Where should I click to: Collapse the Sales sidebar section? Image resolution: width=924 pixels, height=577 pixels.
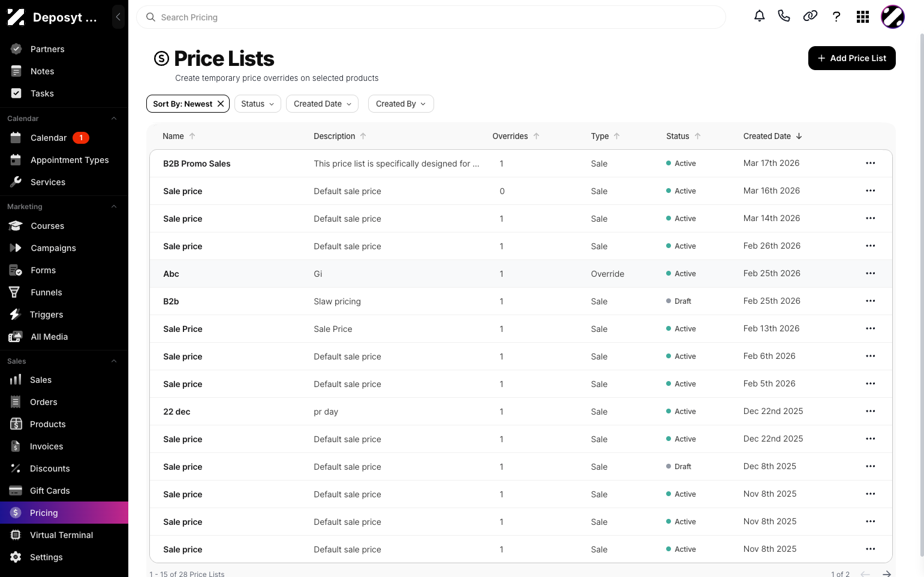point(114,361)
